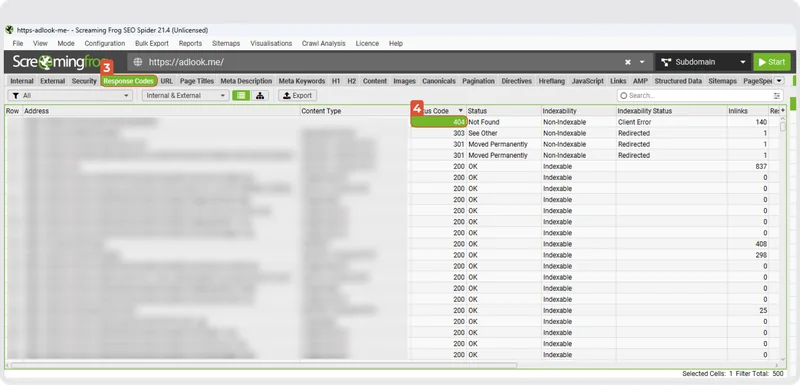Switch to the Images tab

(404, 81)
